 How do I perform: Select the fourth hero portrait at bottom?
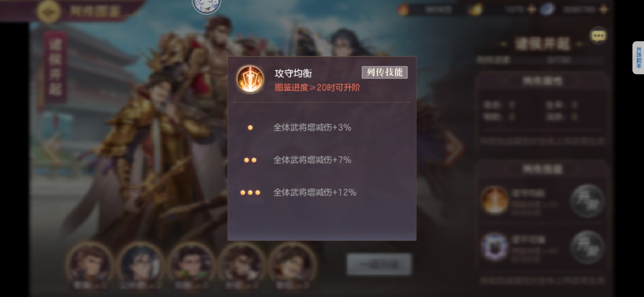tap(242, 264)
